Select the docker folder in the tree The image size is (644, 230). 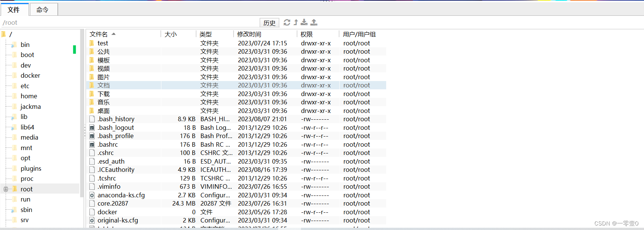30,75
